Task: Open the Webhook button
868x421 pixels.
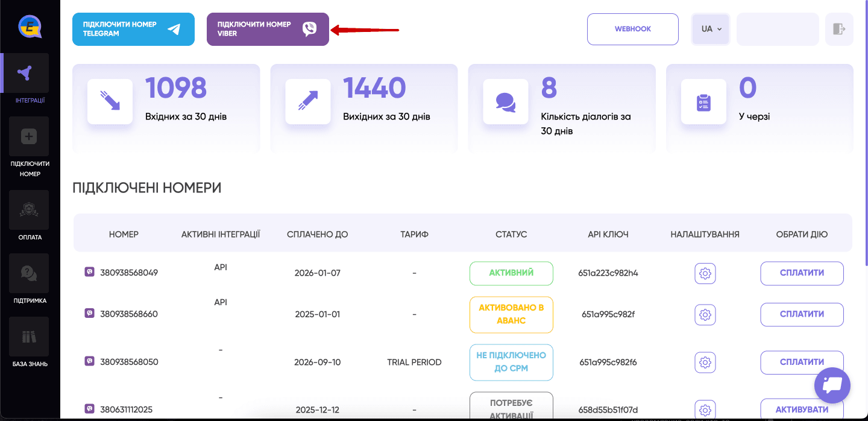Action: [x=633, y=29]
